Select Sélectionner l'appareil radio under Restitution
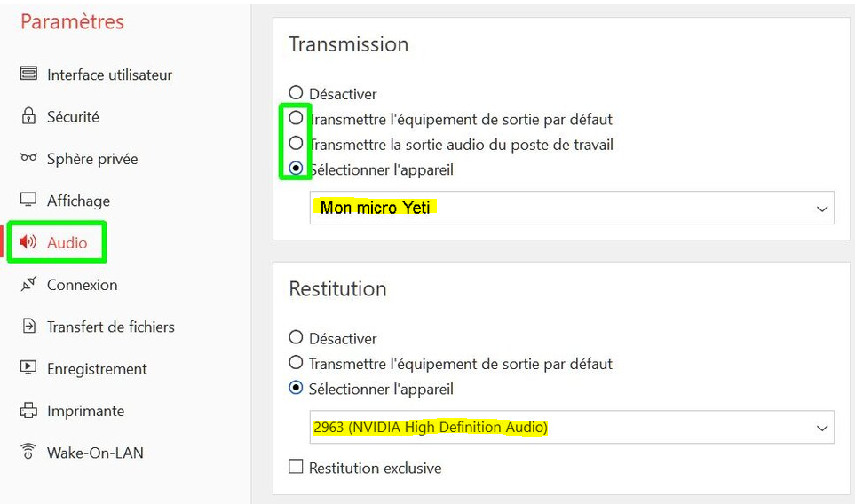 point(297,388)
